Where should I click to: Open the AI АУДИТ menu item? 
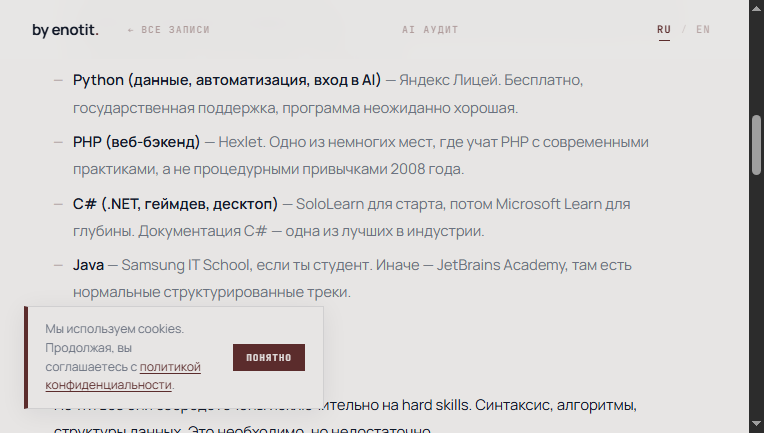[x=430, y=30]
